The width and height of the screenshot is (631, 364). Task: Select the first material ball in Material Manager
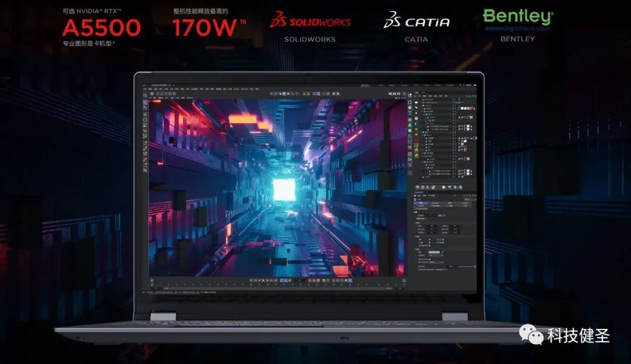coord(417,188)
